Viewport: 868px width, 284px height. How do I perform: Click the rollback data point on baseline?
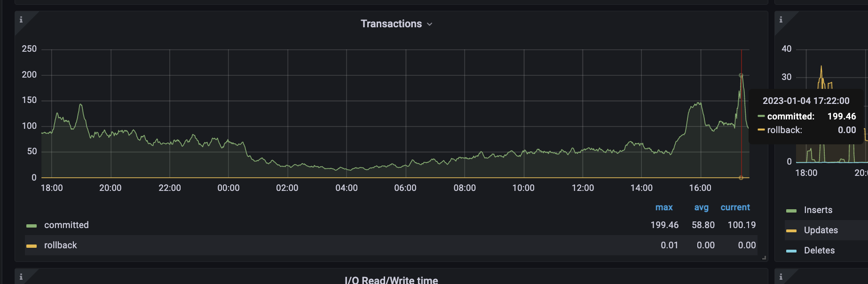[741, 178]
